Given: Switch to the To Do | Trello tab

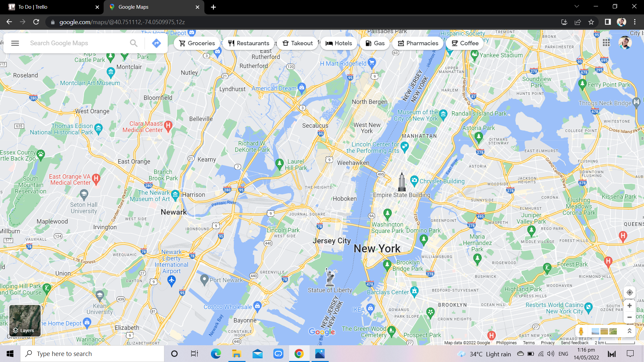Looking at the screenshot, I should coord(52,7).
